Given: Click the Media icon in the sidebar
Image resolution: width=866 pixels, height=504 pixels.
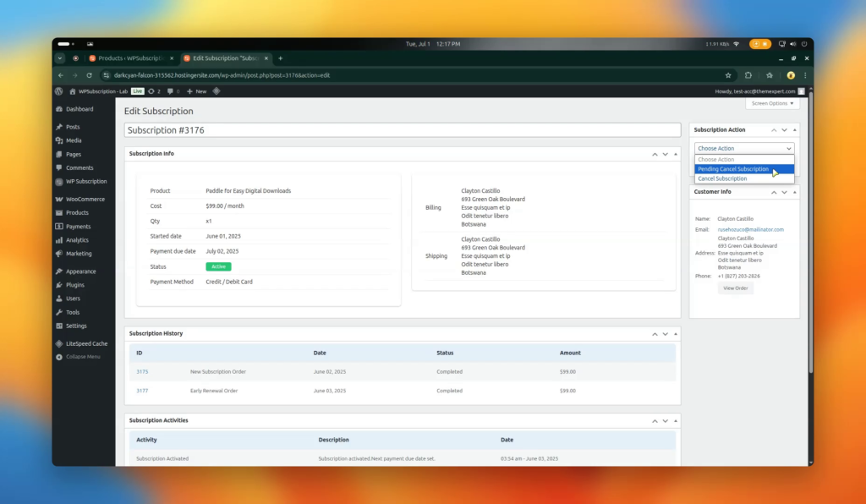Looking at the screenshot, I should (x=59, y=140).
